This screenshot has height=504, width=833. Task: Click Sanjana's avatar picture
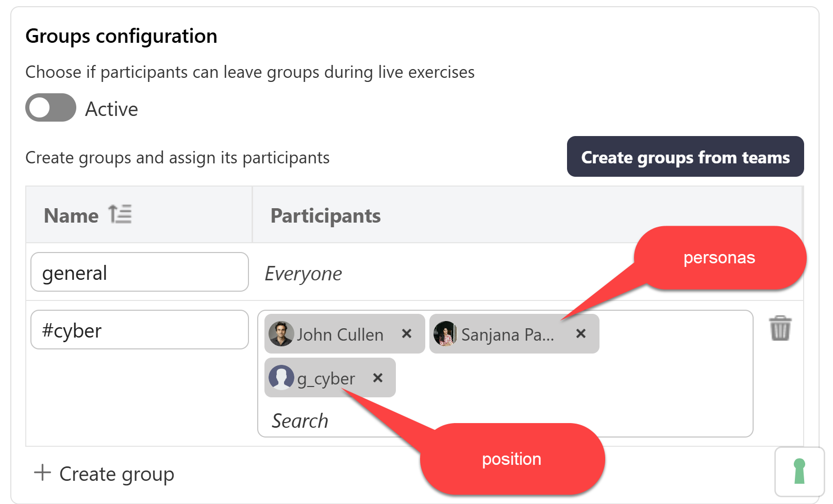tap(445, 334)
